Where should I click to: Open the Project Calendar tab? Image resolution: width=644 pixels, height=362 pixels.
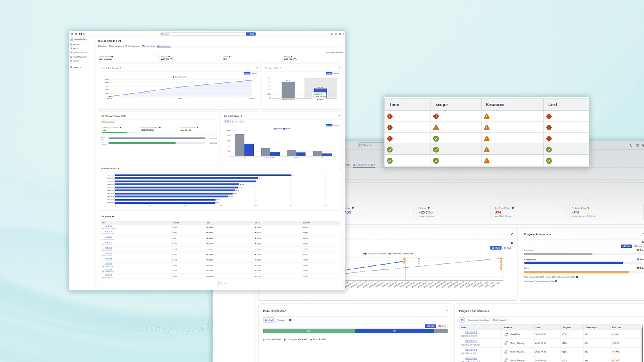point(149,46)
